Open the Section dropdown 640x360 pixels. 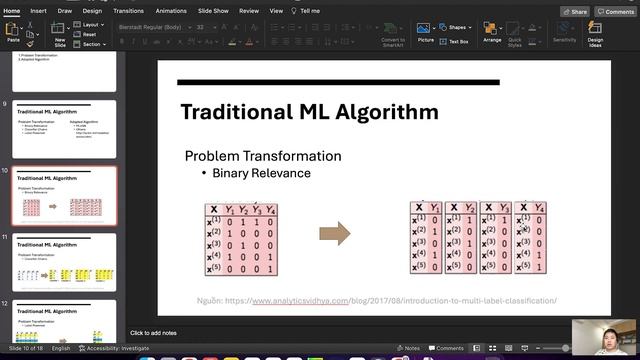pyautogui.click(x=89, y=44)
